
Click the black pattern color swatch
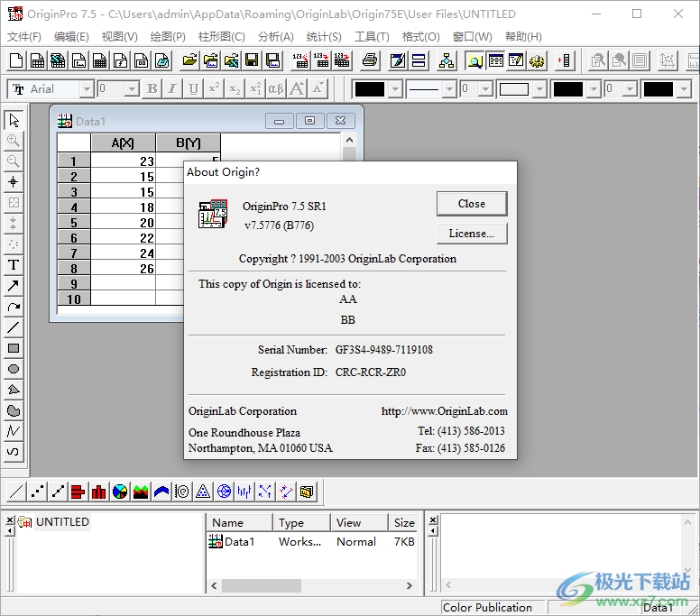click(568, 89)
